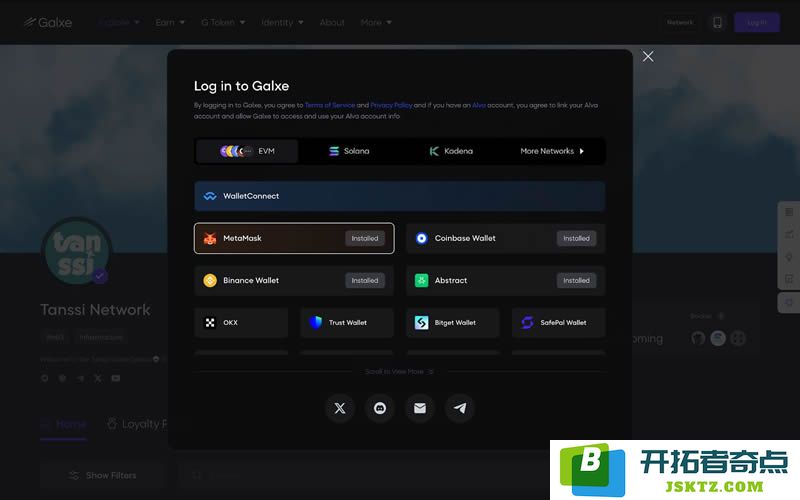Close the login dialog
This screenshot has width=800, height=500.
648,57
